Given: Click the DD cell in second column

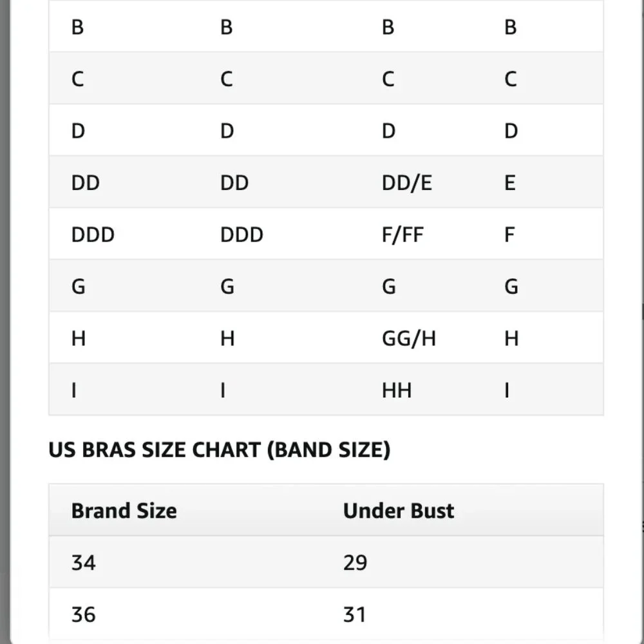Looking at the screenshot, I should pyautogui.click(x=234, y=183).
